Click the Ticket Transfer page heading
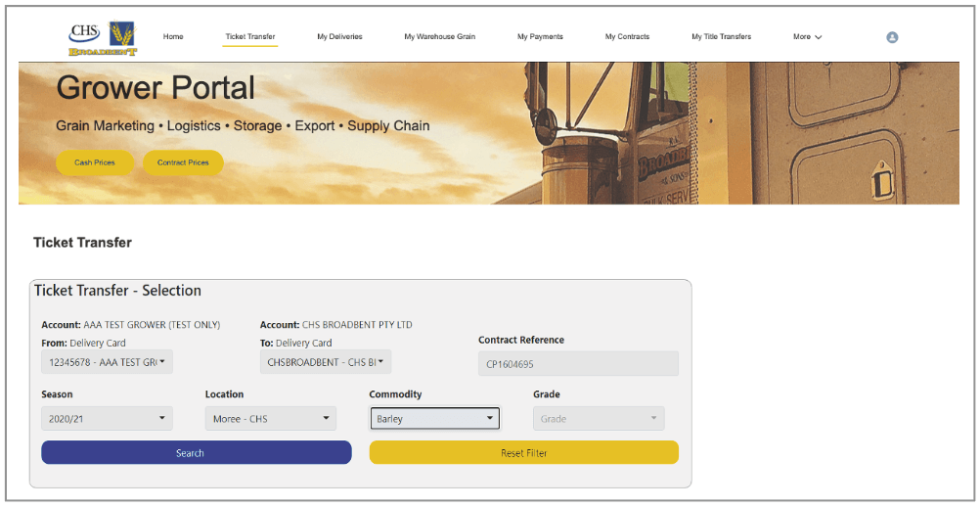 [82, 243]
